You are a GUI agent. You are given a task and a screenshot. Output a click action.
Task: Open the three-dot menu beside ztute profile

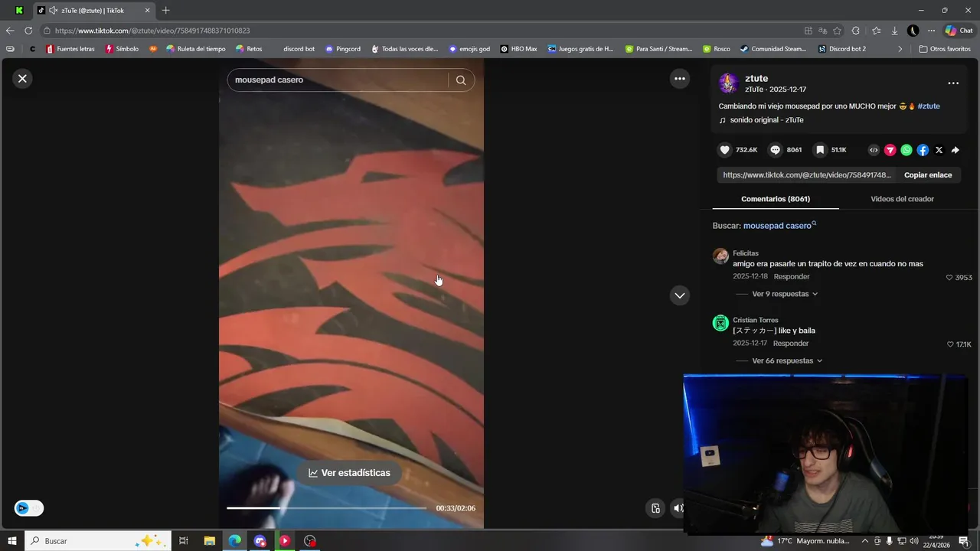coord(953,83)
